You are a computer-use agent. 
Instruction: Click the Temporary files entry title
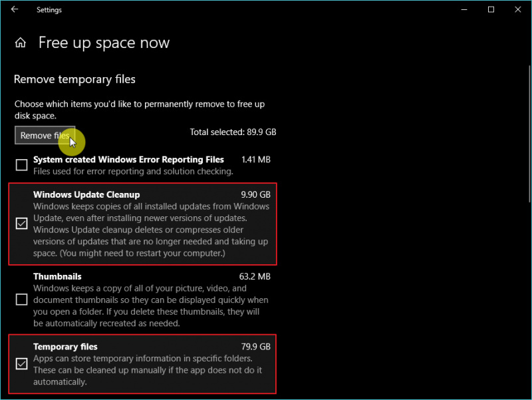pyautogui.click(x=65, y=346)
